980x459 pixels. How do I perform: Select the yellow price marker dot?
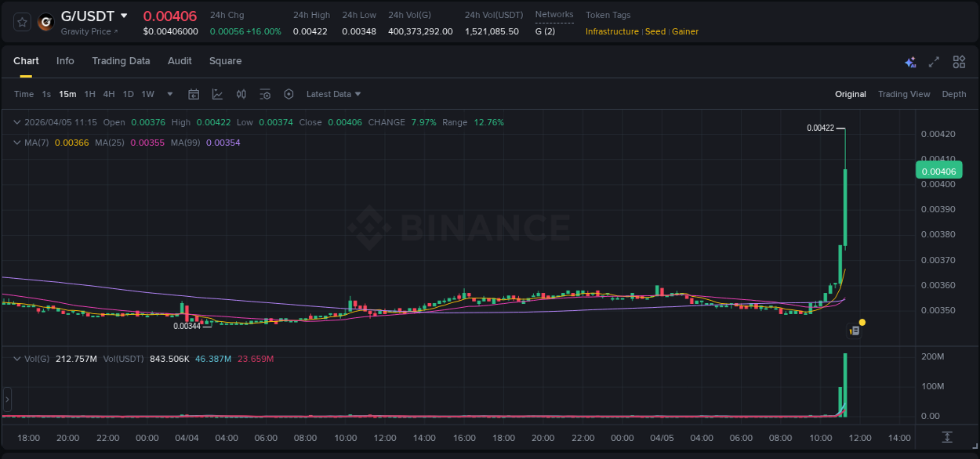[x=862, y=322]
